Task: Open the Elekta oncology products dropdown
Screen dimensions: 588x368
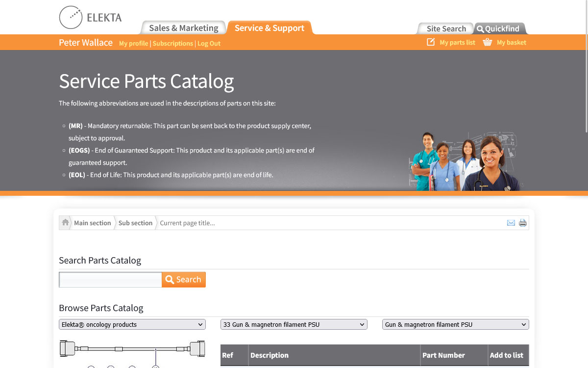Action: click(132, 324)
